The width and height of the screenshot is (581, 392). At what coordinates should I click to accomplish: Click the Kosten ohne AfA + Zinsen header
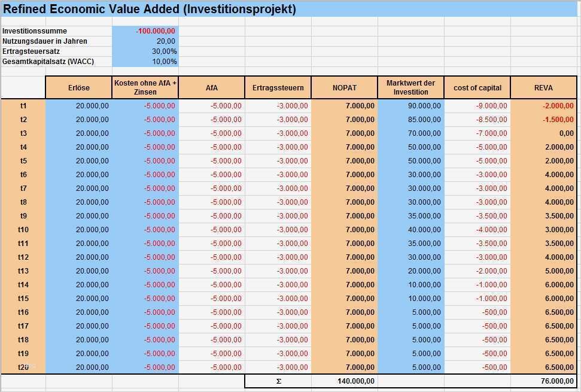click(x=145, y=87)
